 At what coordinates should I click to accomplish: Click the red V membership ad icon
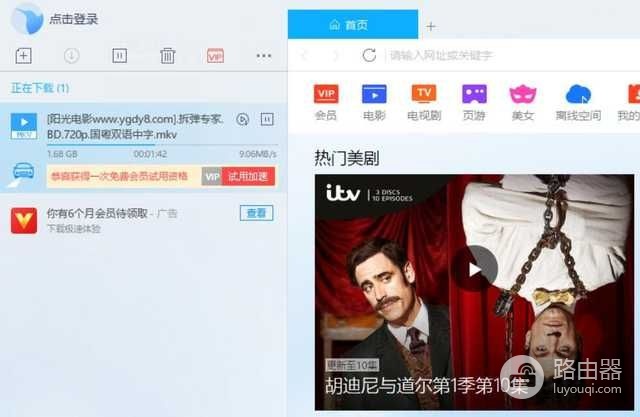pos(24,220)
